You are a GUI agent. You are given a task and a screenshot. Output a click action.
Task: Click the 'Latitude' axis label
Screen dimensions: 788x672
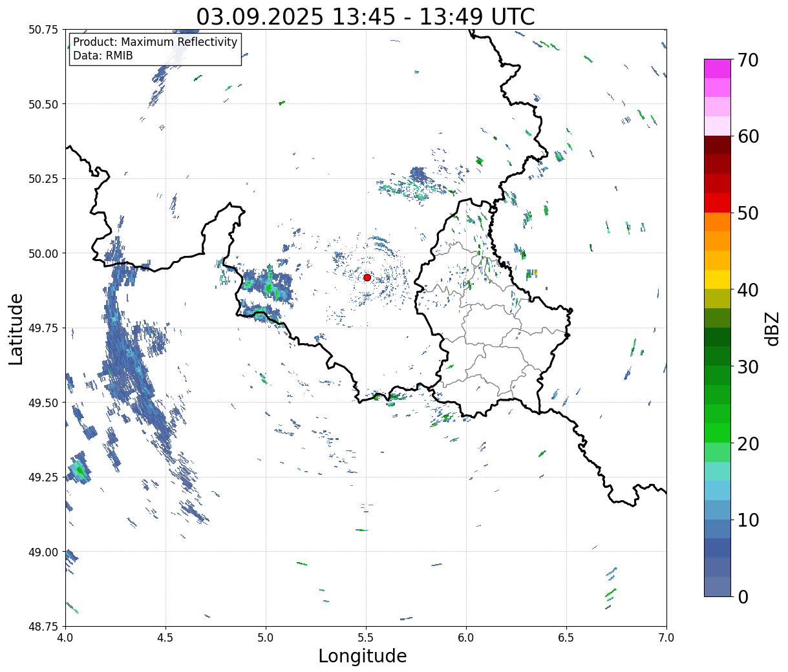(x=16, y=328)
